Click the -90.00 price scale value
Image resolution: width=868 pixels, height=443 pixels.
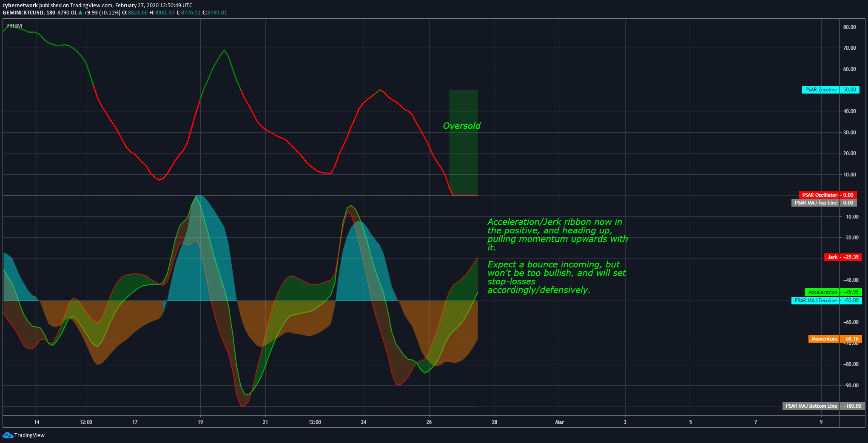850,385
